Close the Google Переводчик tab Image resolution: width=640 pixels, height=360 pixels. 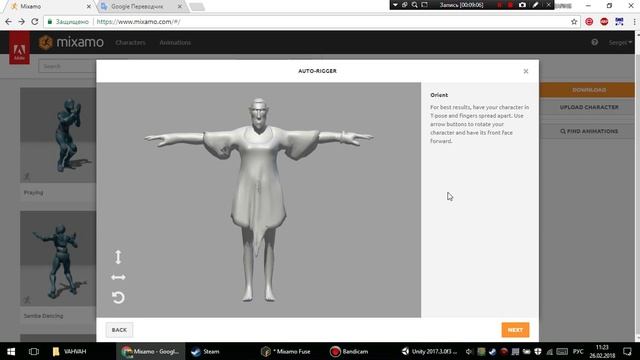coord(180,7)
